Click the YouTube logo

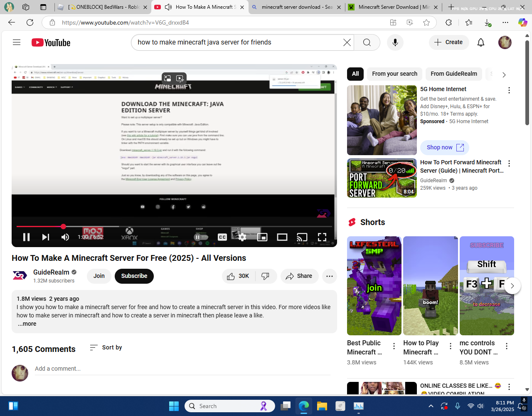point(51,42)
